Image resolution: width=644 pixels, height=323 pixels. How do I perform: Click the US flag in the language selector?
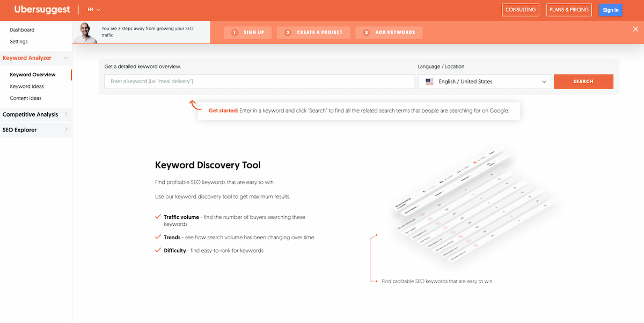point(428,81)
